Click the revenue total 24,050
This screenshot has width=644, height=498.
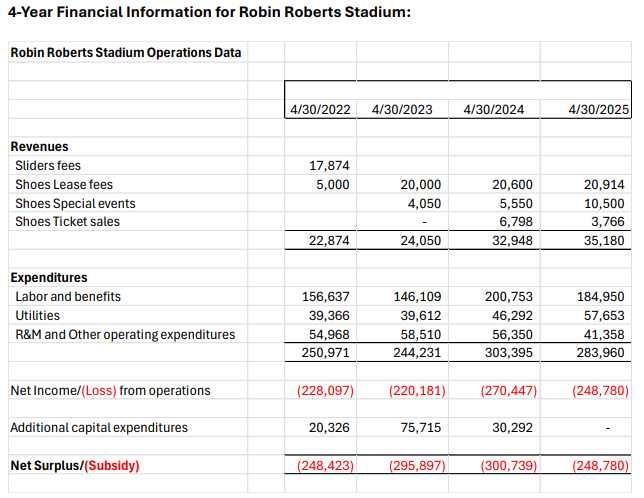click(421, 241)
